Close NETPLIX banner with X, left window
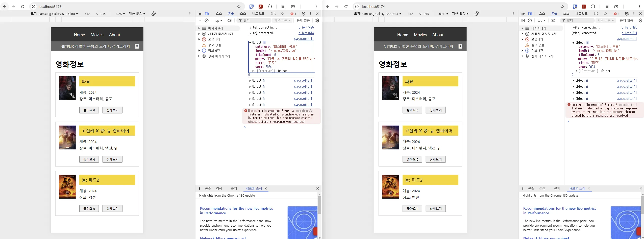 (x=137, y=46)
